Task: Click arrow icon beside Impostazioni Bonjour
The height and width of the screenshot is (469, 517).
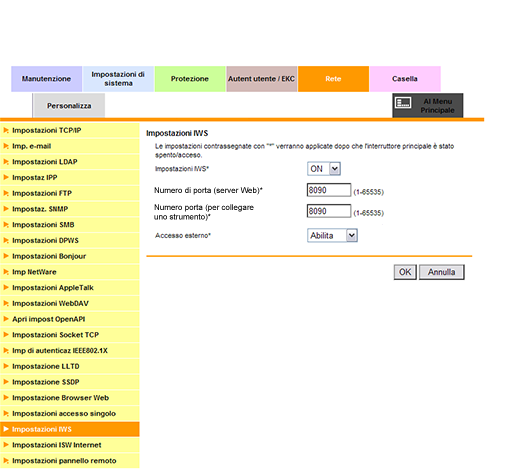Action: [x=6, y=256]
